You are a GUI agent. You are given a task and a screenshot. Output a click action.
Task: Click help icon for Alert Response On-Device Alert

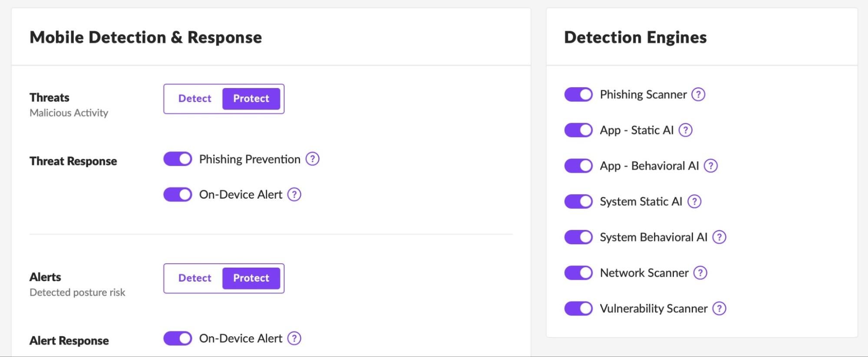294,338
